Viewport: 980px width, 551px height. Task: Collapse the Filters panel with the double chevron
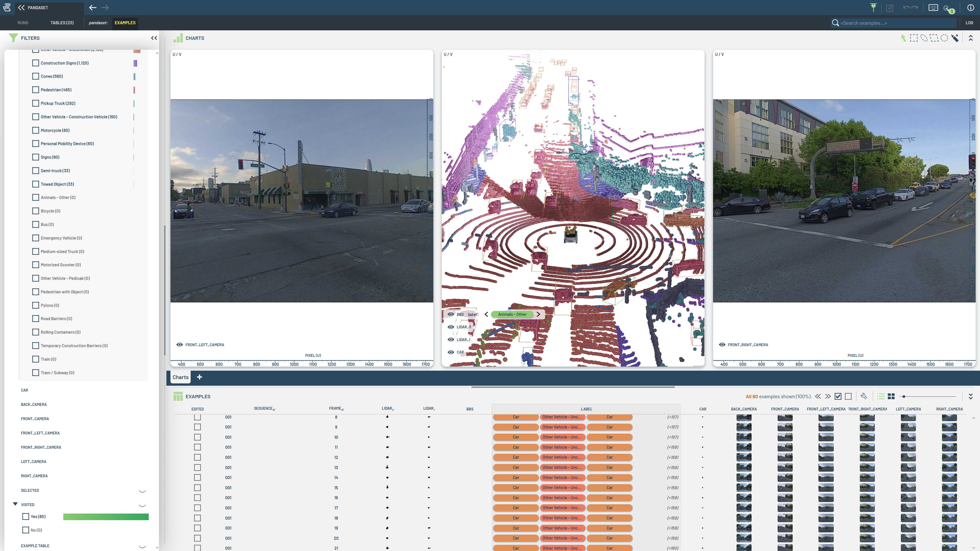click(154, 38)
